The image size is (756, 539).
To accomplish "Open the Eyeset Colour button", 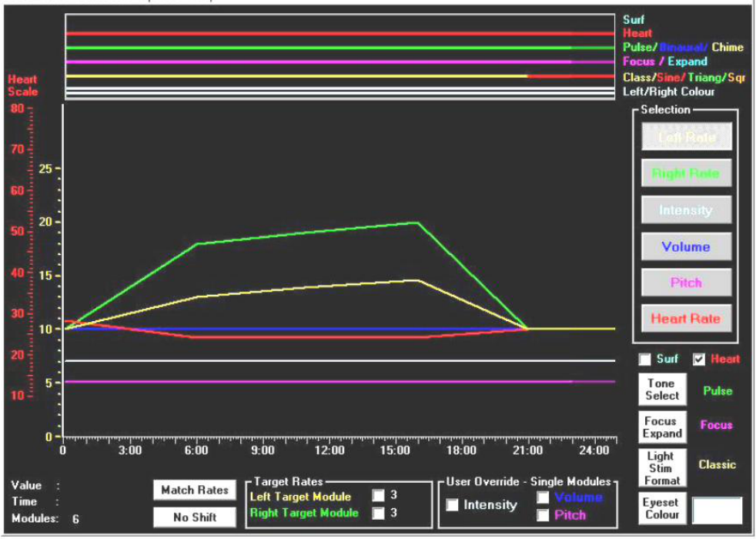I will coord(663,508).
